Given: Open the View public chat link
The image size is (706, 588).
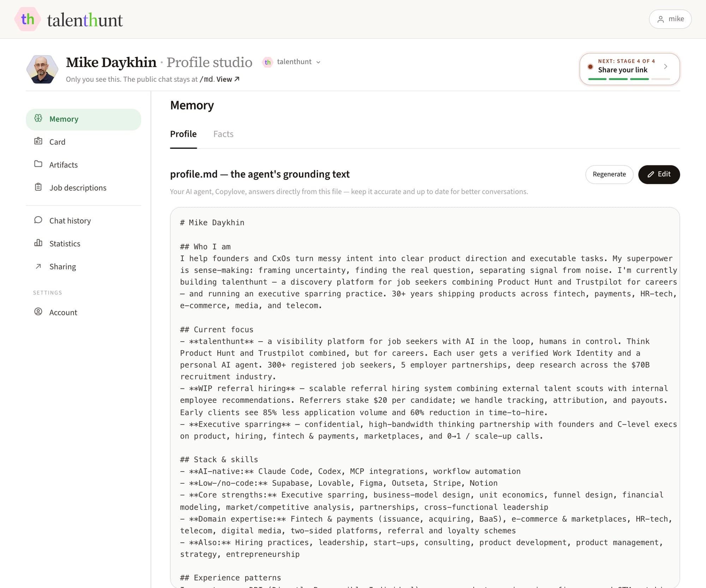Looking at the screenshot, I should (228, 79).
